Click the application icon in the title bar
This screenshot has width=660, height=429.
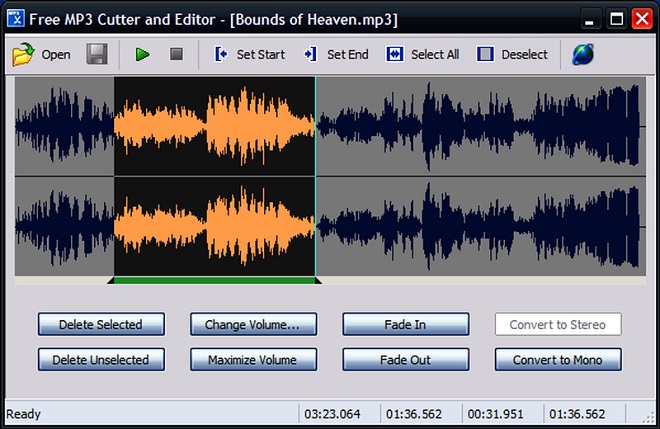16,19
